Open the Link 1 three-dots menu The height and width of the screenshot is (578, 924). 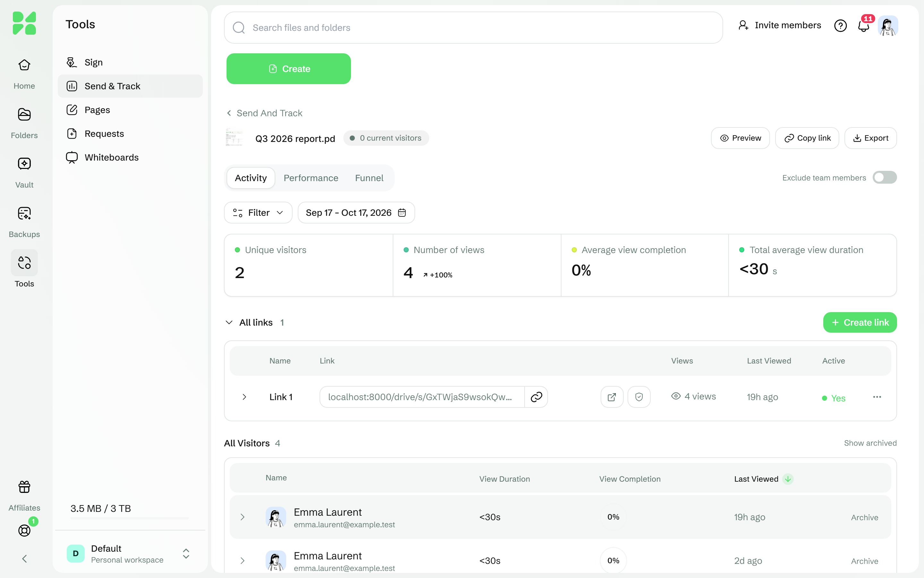point(877,397)
